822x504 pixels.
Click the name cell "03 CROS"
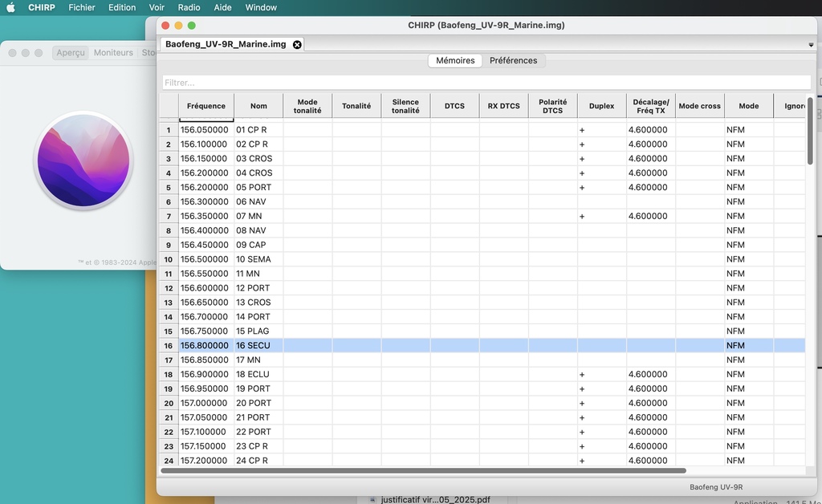click(x=258, y=159)
